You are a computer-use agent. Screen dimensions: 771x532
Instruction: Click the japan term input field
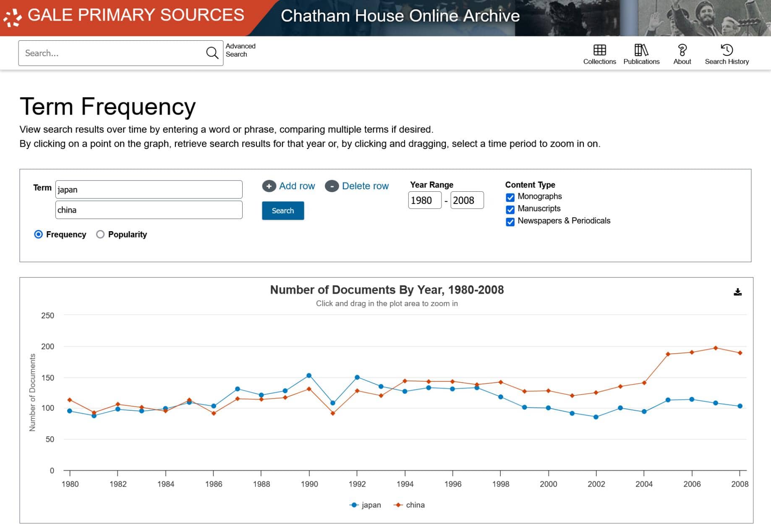pyautogui.click(x=149, y=190)
